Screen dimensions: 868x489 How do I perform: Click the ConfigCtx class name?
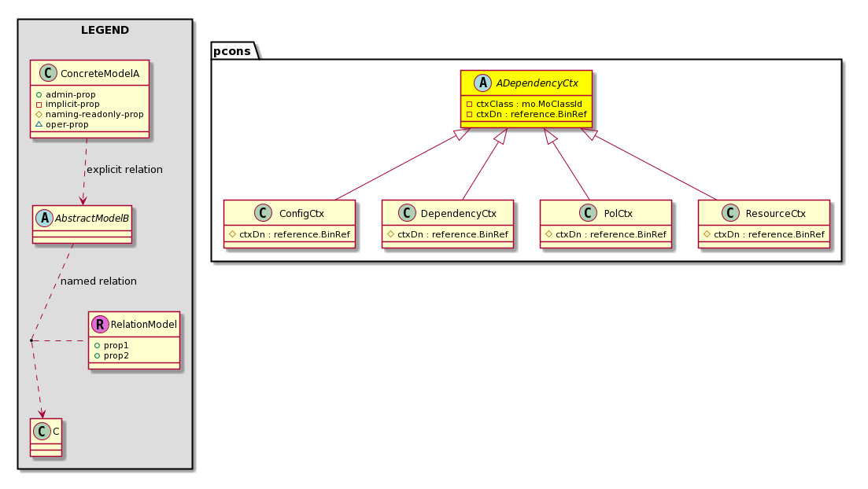pos(301,214)
